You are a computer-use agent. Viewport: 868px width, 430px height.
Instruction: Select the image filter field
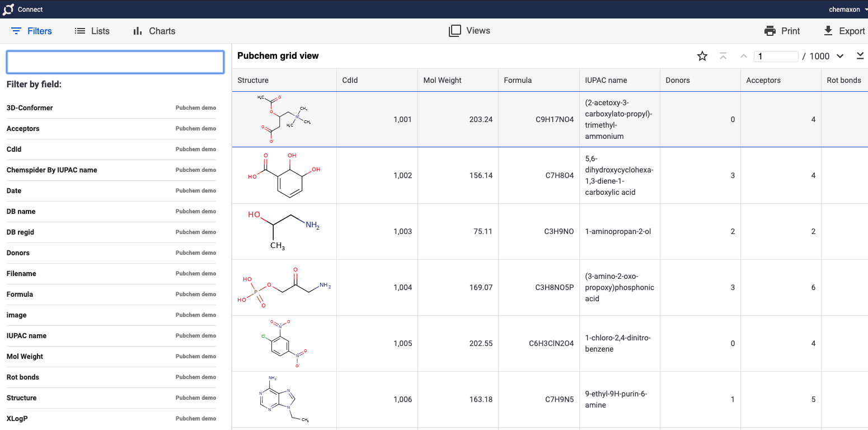point(111,315)
